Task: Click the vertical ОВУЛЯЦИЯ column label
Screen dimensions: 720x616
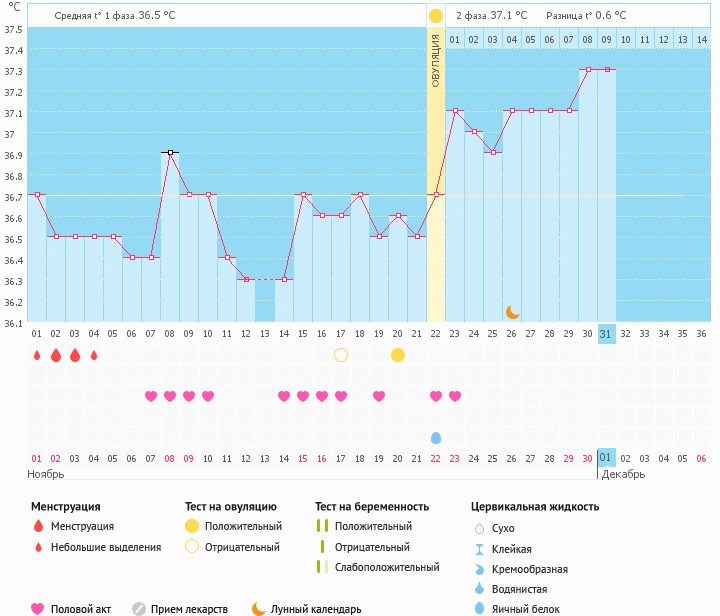Action: pos(436,60)
